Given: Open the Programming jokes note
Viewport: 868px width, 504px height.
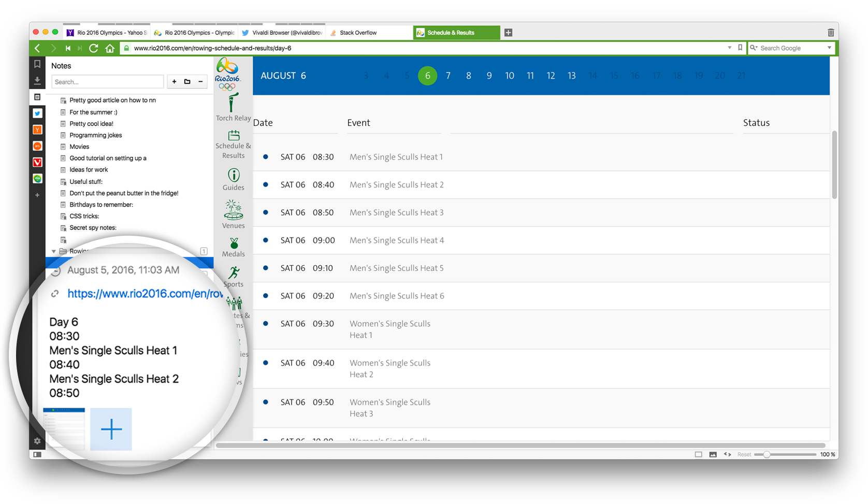Looking at the screenshot, I should coord(96,135).
